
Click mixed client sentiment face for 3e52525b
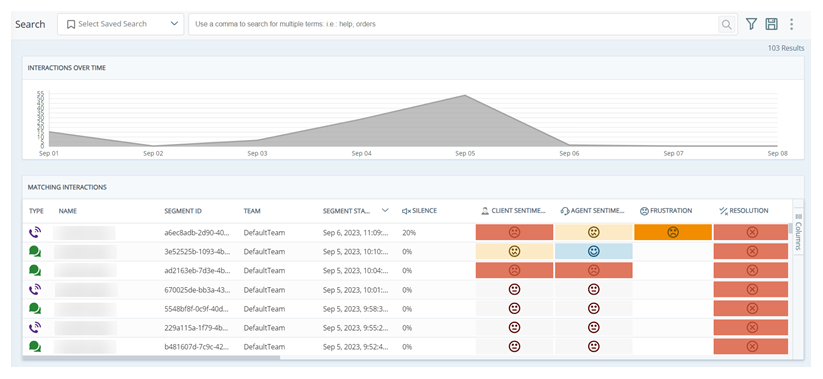click(x=514, y=251)
